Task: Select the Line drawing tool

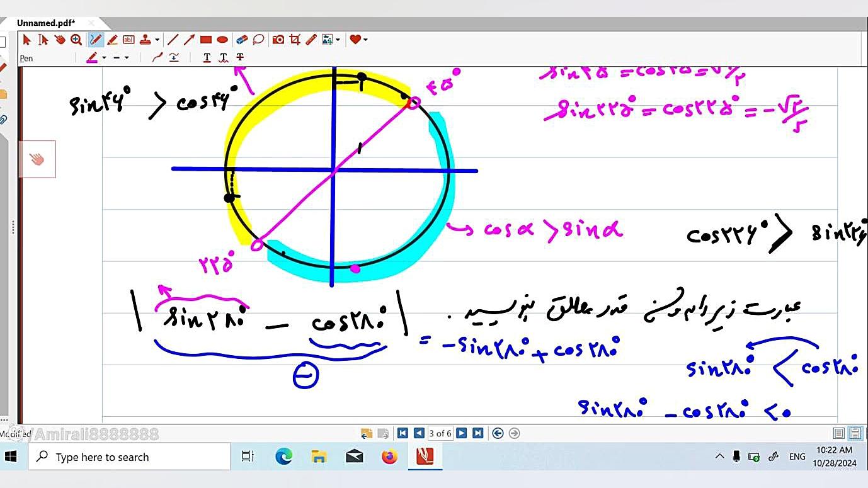Action: pyautogui.click(x=173, y=40)
